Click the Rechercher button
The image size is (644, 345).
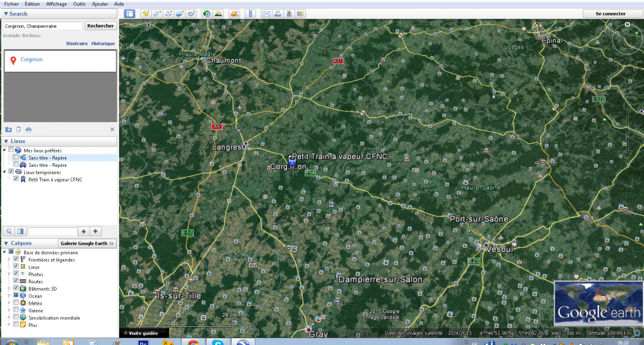click(x=101, y=25)
